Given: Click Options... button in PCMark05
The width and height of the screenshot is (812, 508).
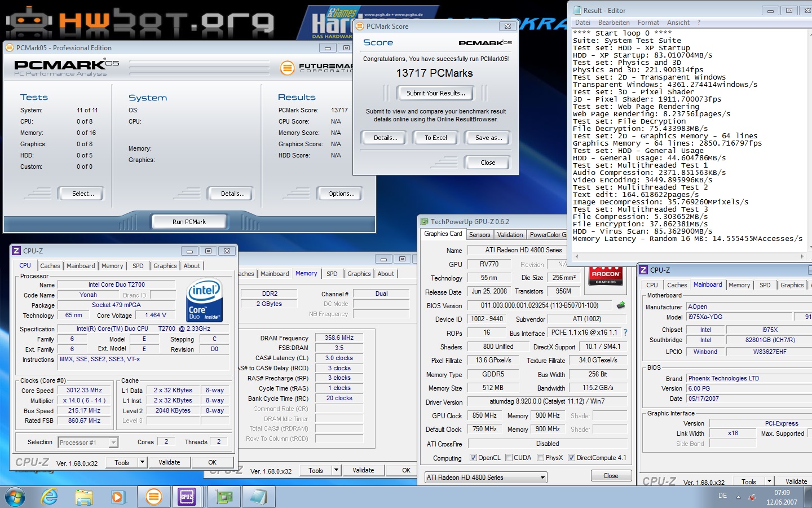Looking at the screenshot, I should point(341,194).
